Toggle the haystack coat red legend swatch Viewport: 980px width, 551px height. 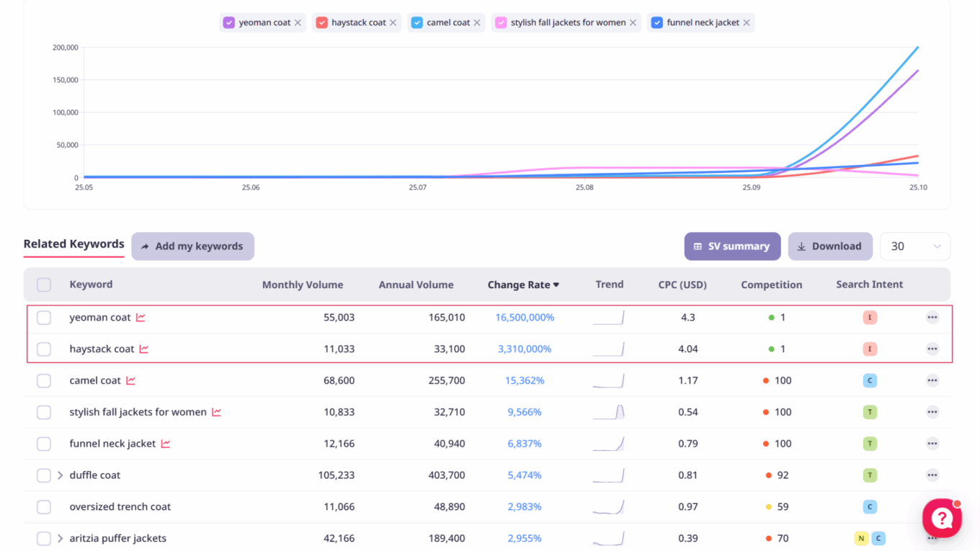321,23
